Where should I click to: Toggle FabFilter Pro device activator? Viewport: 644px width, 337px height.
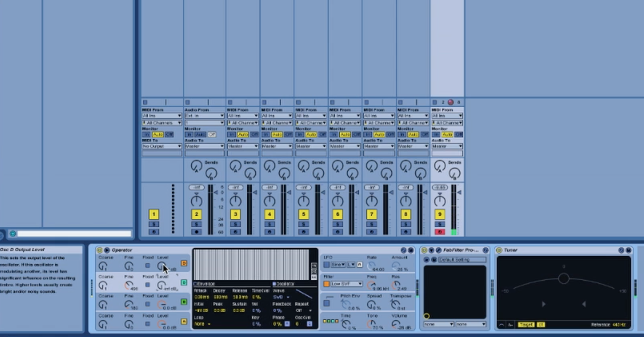(x=424, y=250)
